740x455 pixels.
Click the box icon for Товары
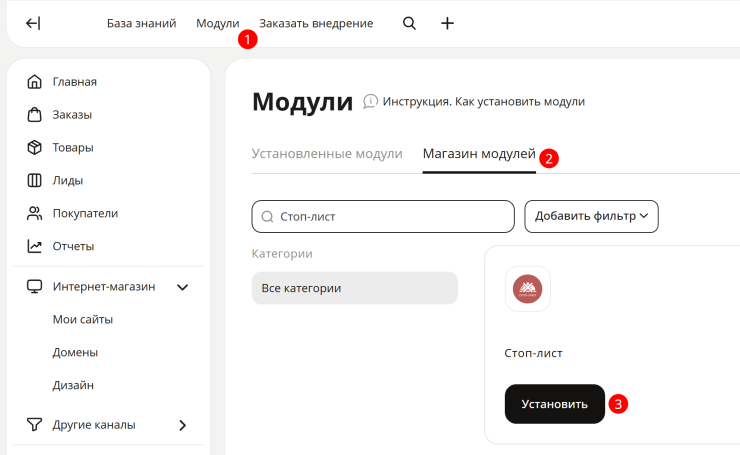pyautogui.click(x=34, y=147)
